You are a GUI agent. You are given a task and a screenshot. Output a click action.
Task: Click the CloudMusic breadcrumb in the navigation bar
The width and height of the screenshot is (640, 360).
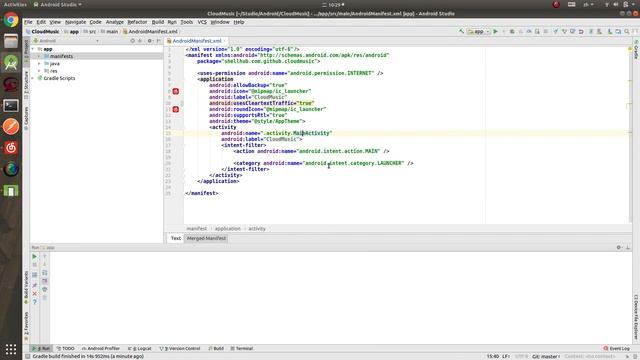[42, 31]
